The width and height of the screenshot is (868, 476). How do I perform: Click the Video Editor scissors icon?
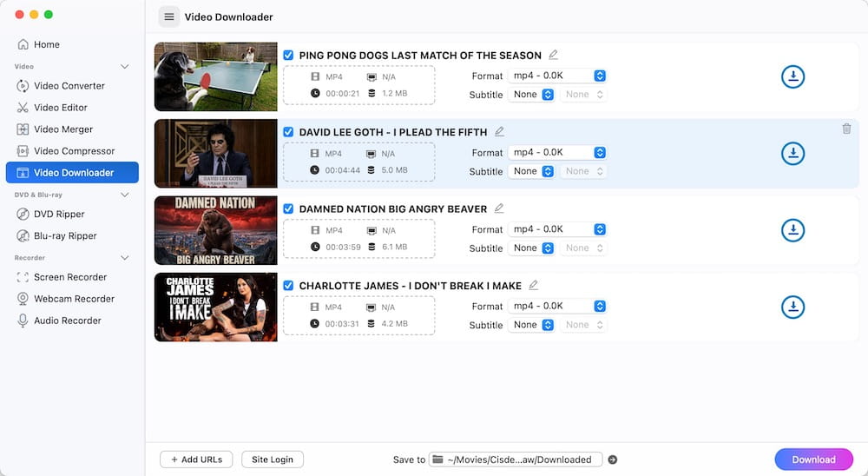23,108
